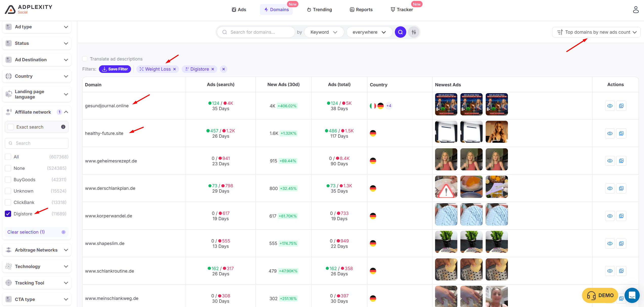Uncheck the Digistore affiliate network checkbox
The height and width of the screenshot is (307, 644).
tap(8, 214)
